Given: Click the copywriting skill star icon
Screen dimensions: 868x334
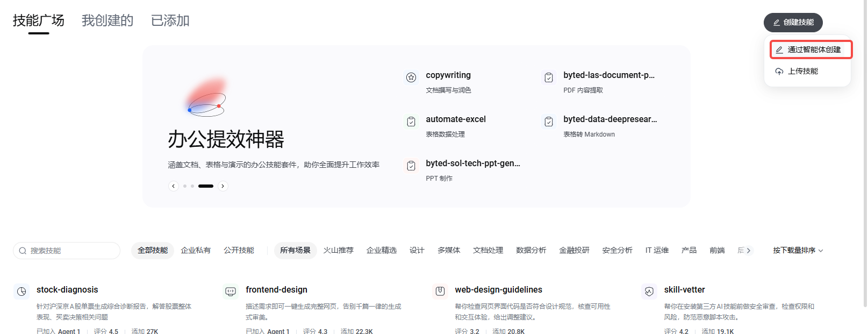Looking at the screenshot, I should tap(411, 77).
